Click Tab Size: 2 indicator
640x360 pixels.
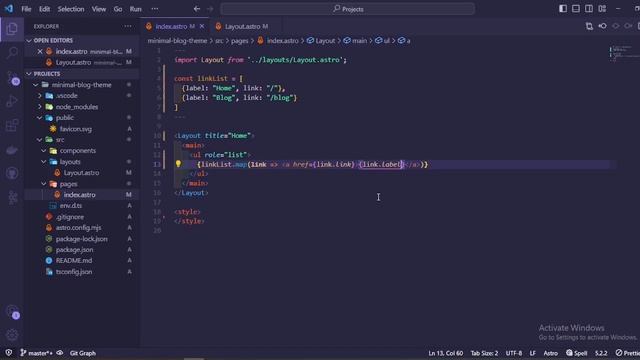pyautogui.click(x=484, y=353)
